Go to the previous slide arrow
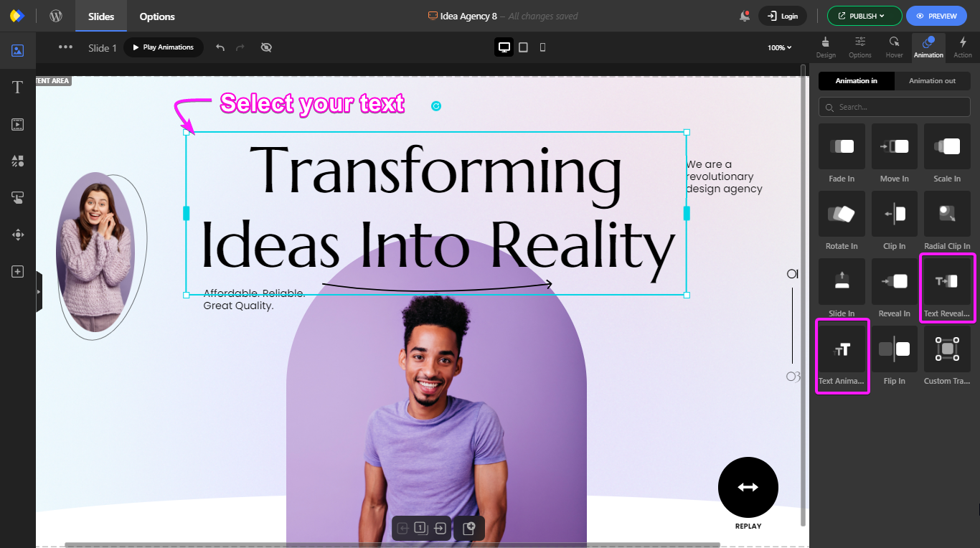This screenshot has height=548, width=980. [x=403, y=529]
